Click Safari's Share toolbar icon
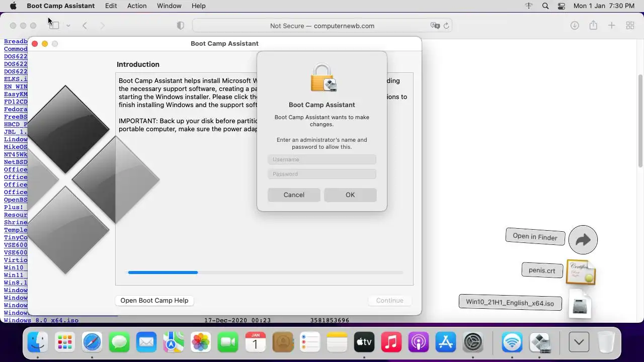Viewport: 644px width, 362px height. [593, 25]
